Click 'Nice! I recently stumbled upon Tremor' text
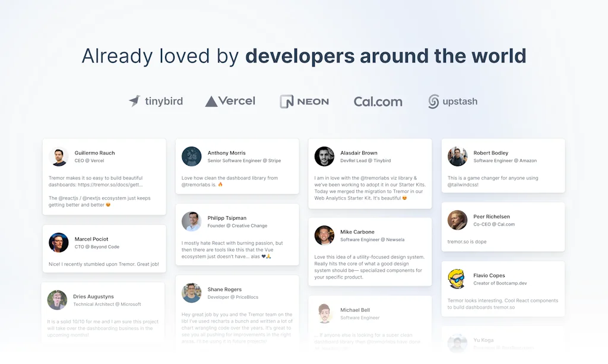The height and width of the screenshot is (364, 608). pyautogui.click(x=103, y=264)
